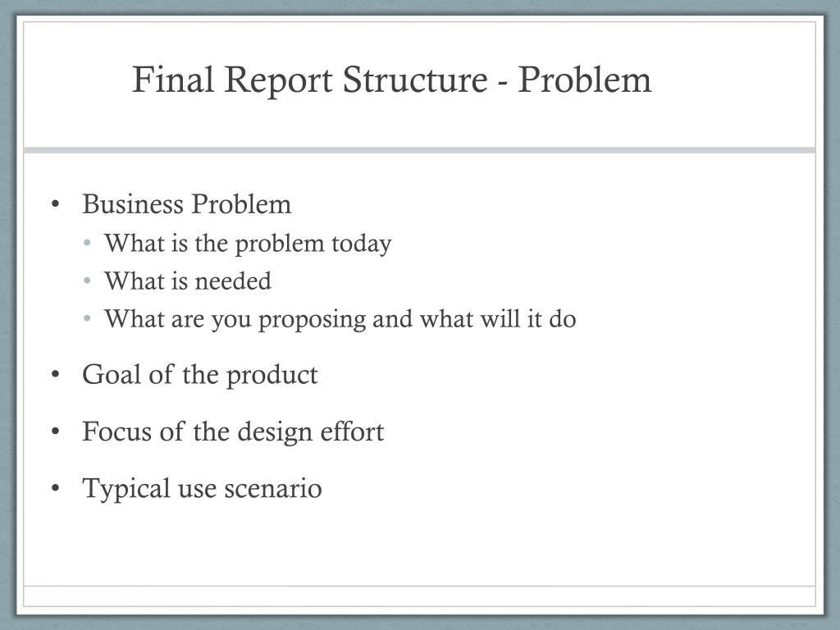Click the 'Typical use scenario' bullet text
Screen dimensions: 840x630
tap(202, 489)
